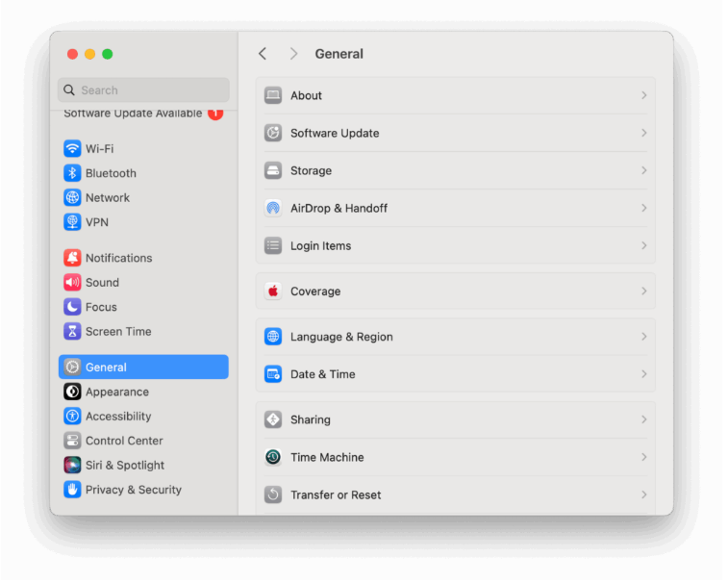This screenshot has height=583, width=728.
Task: Open the Coverage Apple logo icon
Action: click(x=273, y=291)
